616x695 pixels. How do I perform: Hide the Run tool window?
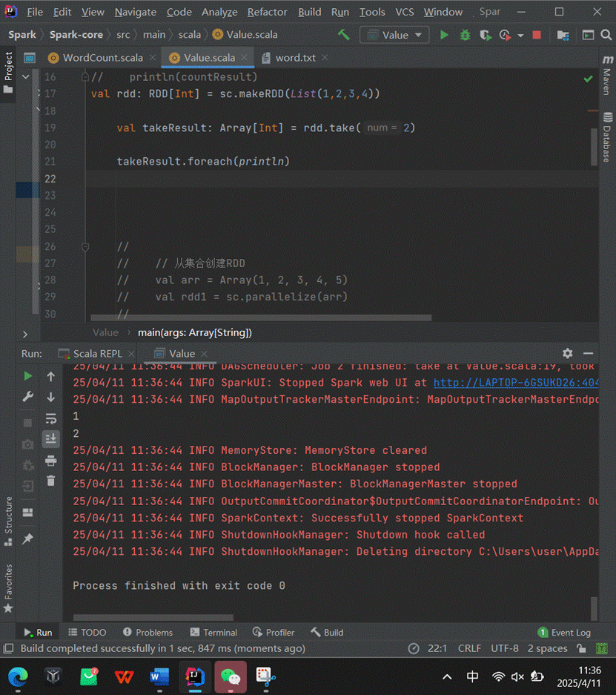pos(588,353)
